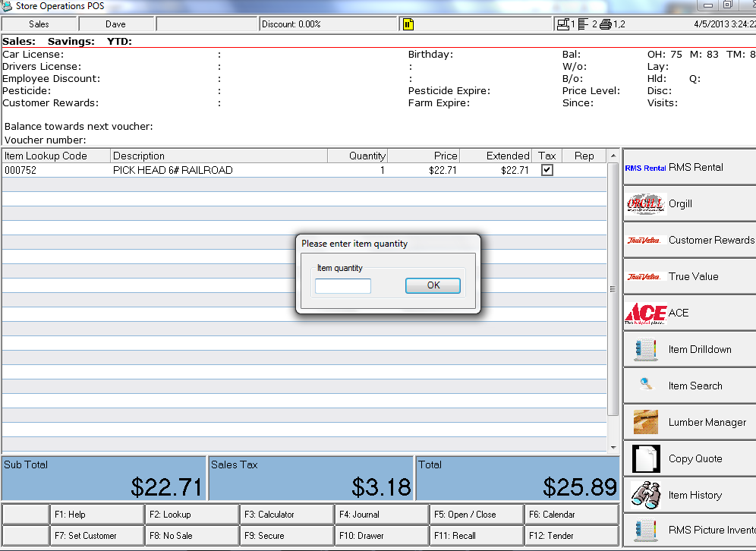Image resolution: width=756 pixels, height=551 pixels.
Task: Open the Lumber Manager icon
Action: [x=646, y=422]
